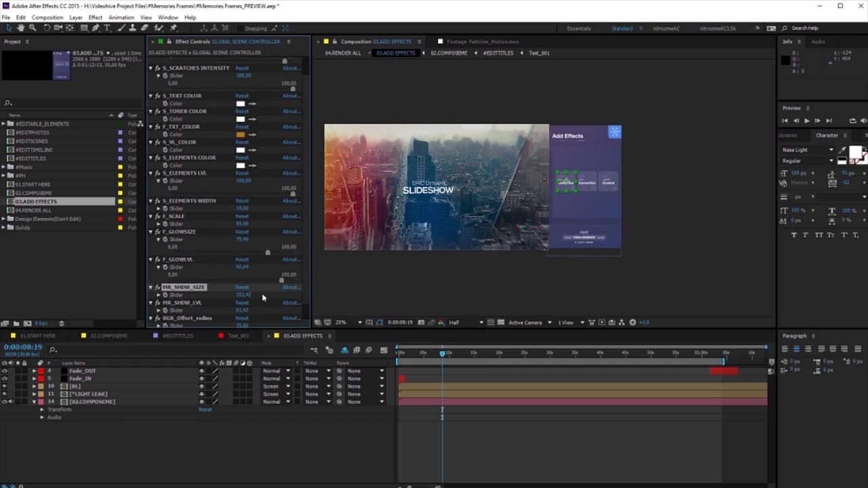The height and width of the screenshot is (488, 868).
Task: Expand the Transform property group
Action: pyautogui.click(x=41, y=409)
